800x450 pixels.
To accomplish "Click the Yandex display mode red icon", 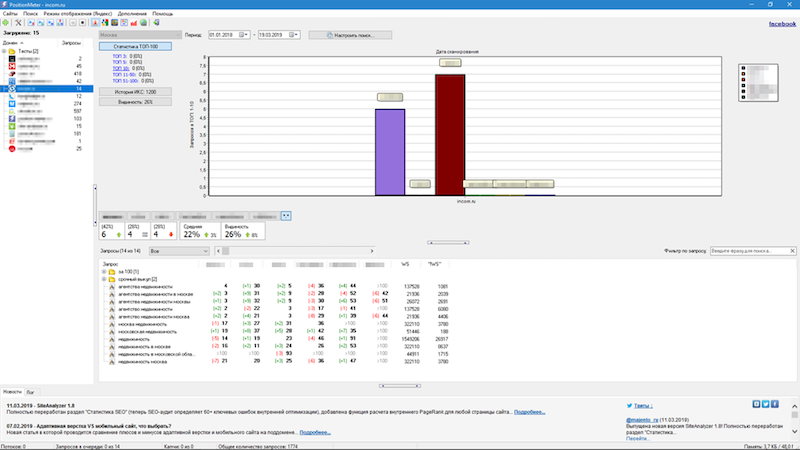I will [x=95, y=22].
